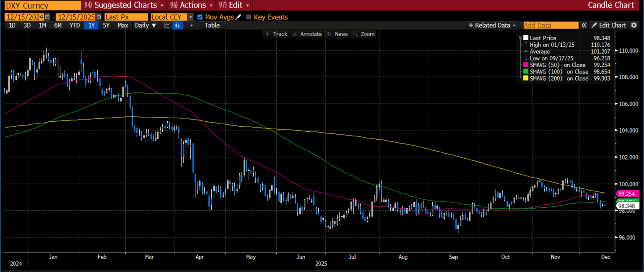Click the Annotate button
Image resolution: width=644 pixels, height=272 pixels.
(307, 34)
